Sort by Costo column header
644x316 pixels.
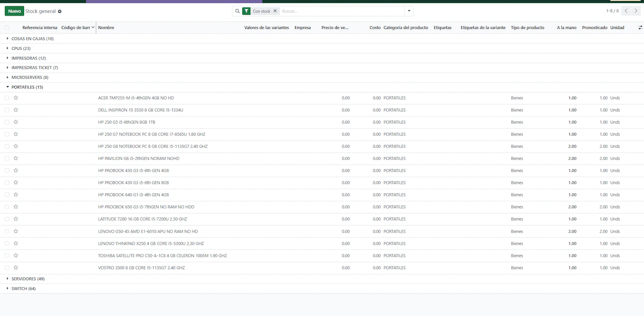coord(375,28)
